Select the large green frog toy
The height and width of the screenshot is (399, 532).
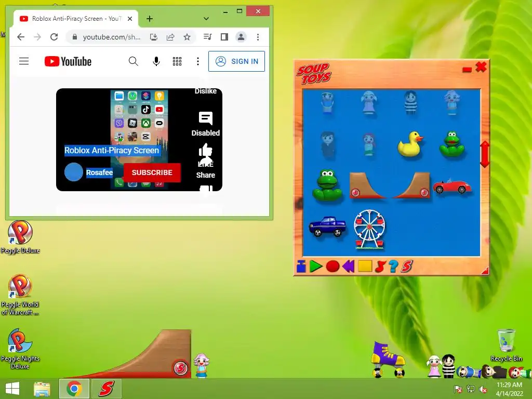pos(327,185)
